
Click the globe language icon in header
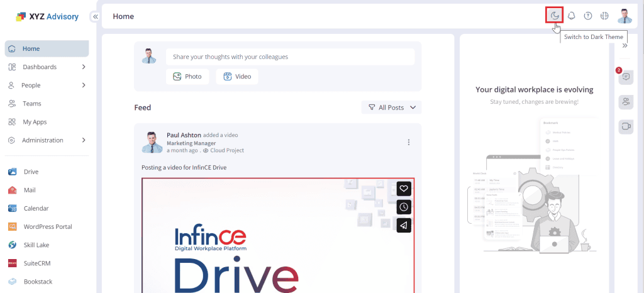[604, 16]
